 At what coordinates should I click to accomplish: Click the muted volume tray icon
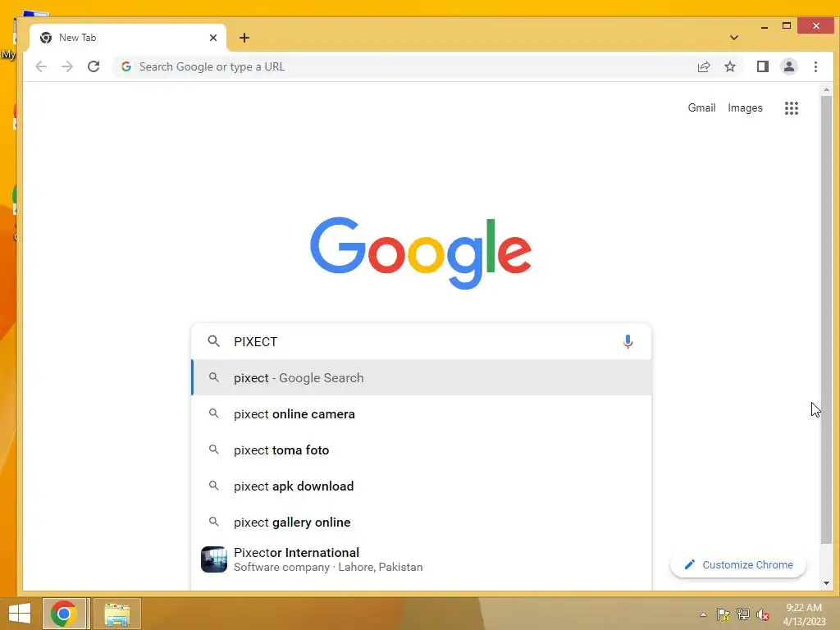pyautogui.click(x=763, y=614)
